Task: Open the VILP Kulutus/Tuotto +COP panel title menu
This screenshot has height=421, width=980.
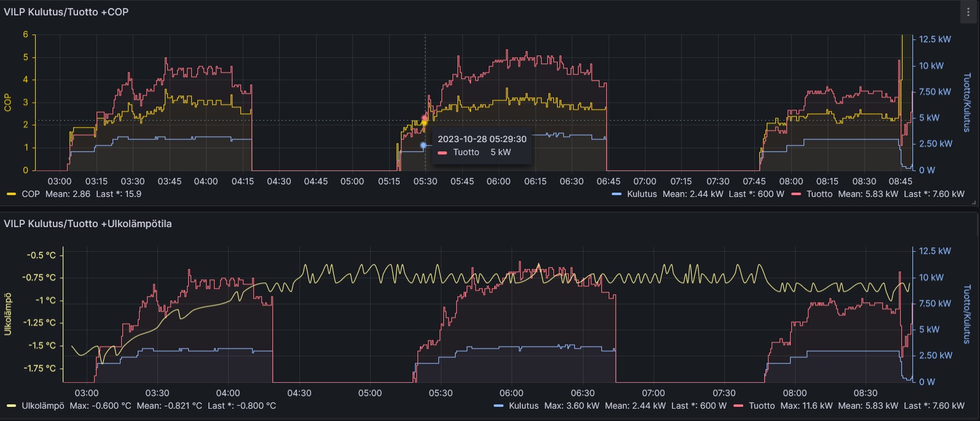Action: pyautogui.click(x=66, y=12)
